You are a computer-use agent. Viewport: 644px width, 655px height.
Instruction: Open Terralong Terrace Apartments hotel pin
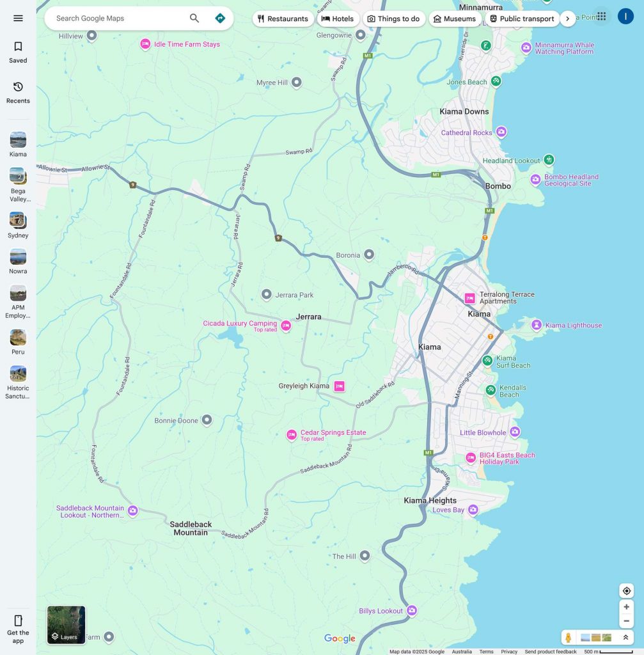[470, 298]
